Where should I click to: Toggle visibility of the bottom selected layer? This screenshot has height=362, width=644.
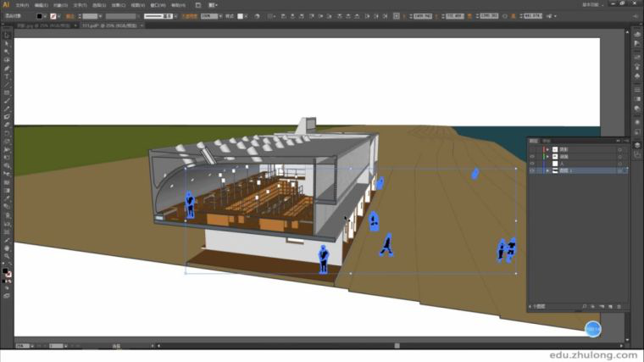pyautogui.click(x=532, y=170)
